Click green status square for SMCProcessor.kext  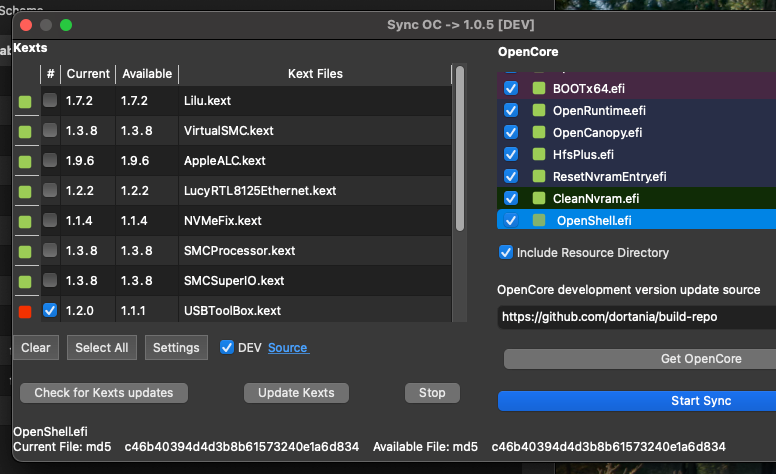(x=25, y=252)
